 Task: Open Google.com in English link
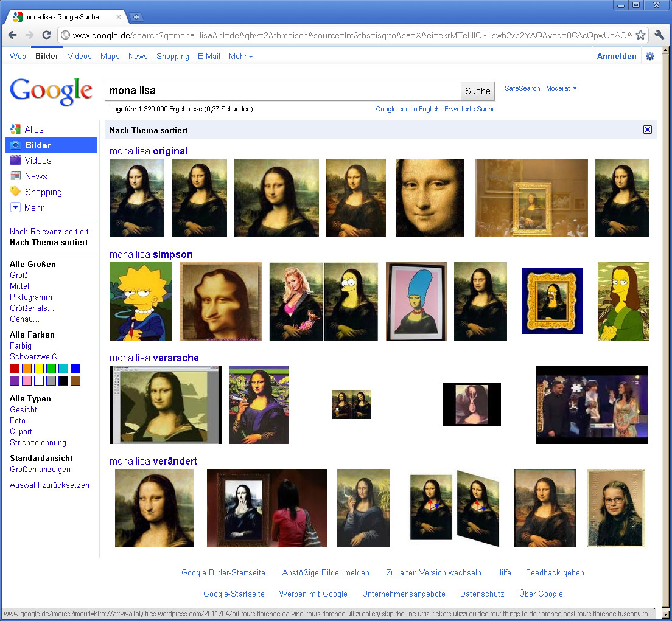click(408, 109)
